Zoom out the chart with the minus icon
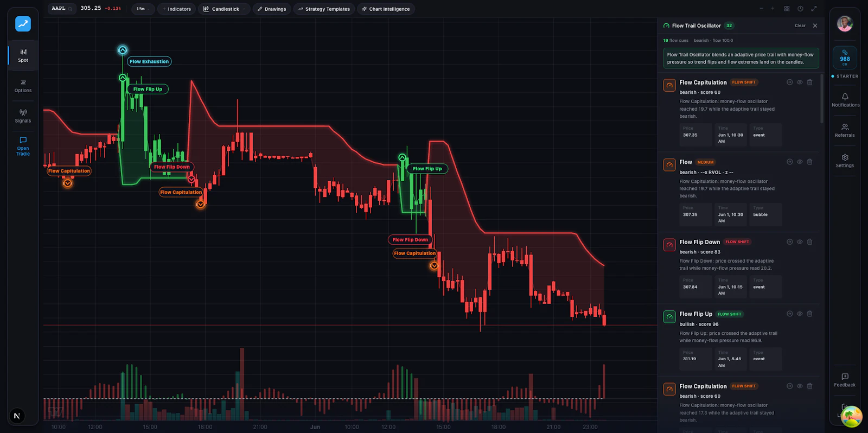 pyautogui.click(x=761, y=9)
